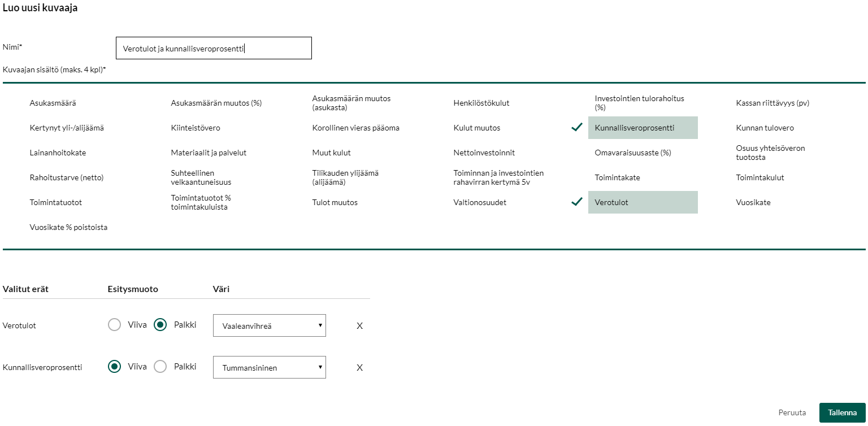Choose Viiva radio for Kunnallisveroprosentti
The height and width of the screenshot is (426, 868).
tap(115, 367)
